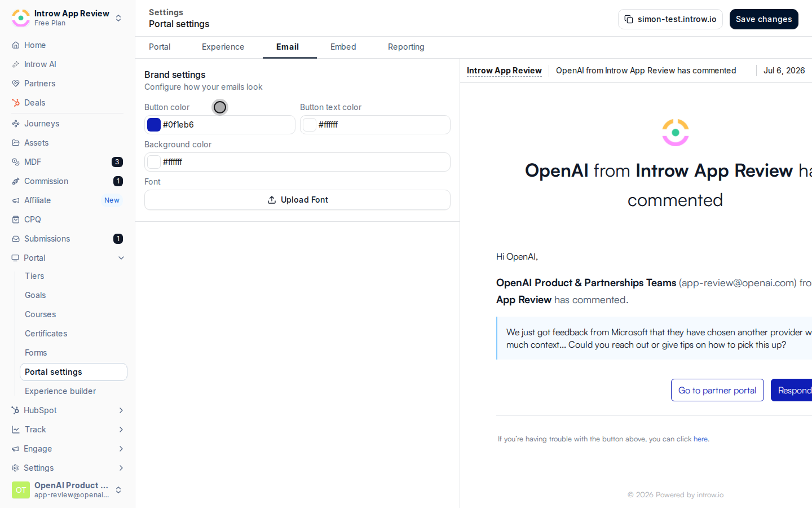Click the Submissions inbox icon
812x508 pixels.
[16, 239]
